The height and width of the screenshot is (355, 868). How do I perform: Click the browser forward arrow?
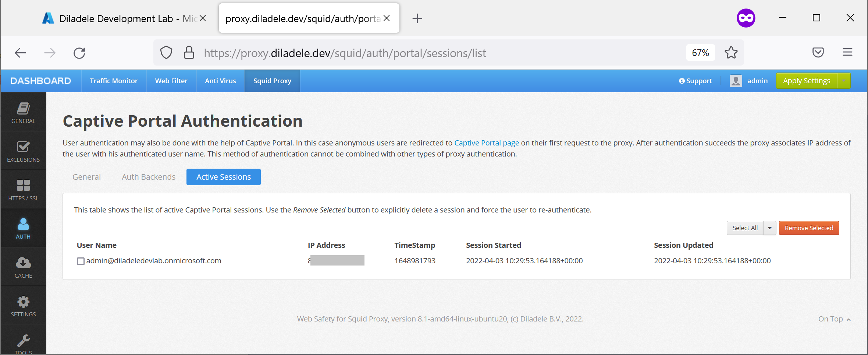pos(50,53)
